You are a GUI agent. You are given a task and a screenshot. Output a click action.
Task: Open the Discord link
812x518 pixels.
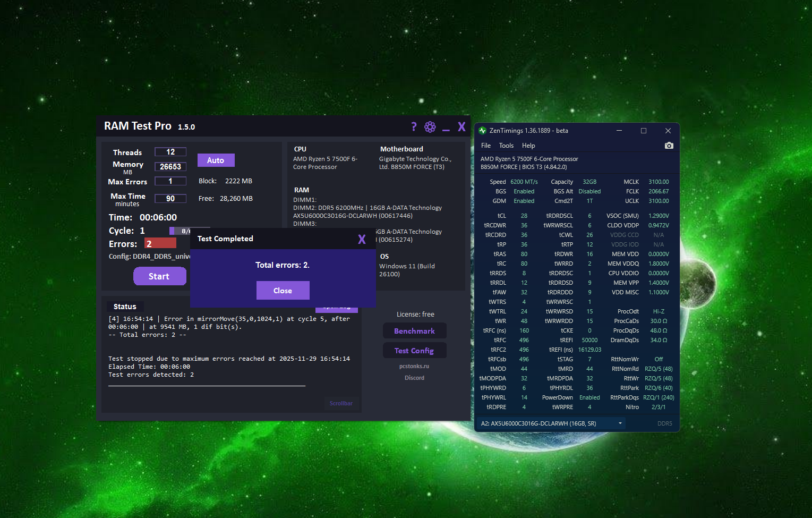[x=414, y=378]
